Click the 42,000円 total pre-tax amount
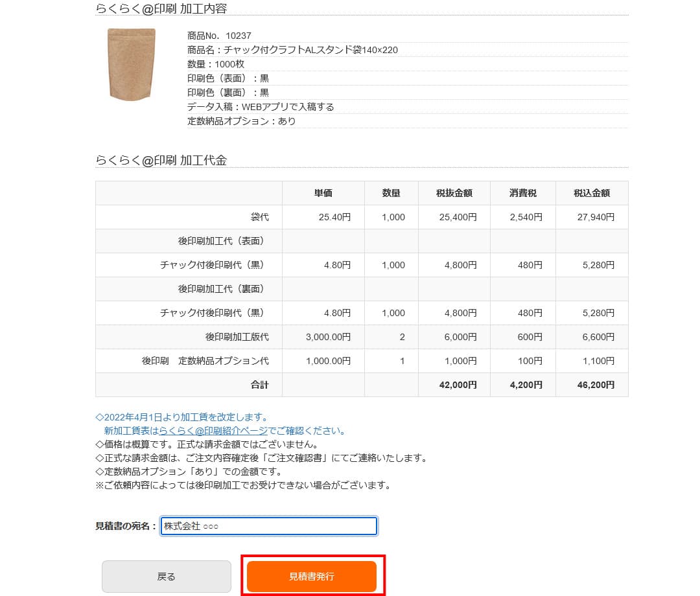The height and width of the screenshot is (596, 700). click(458, 385)
